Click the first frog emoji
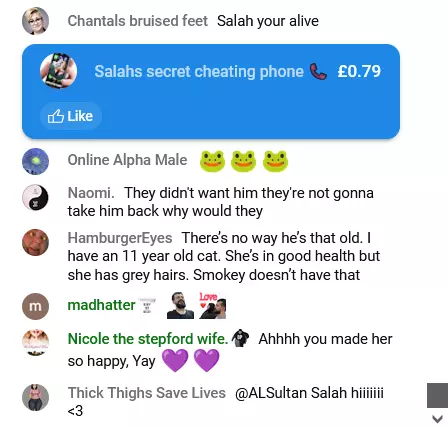Image resolution: width=448 pixels, height=426 pixels. coord(212,161)
